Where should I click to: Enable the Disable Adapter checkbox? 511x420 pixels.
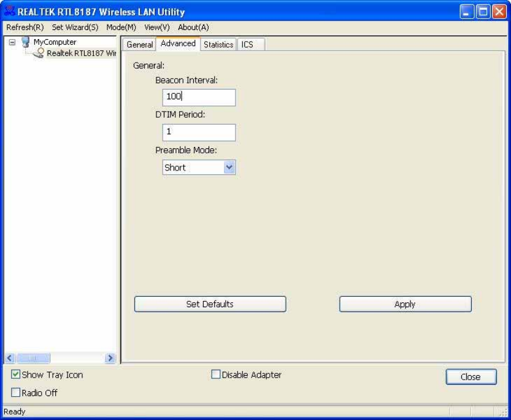point(215,375)
